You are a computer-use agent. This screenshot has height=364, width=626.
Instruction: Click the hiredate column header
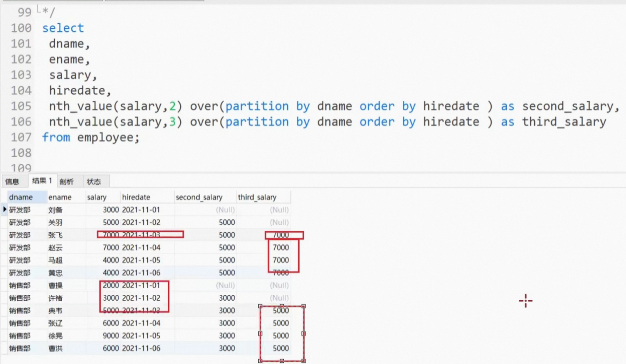(x=147, y=197)
